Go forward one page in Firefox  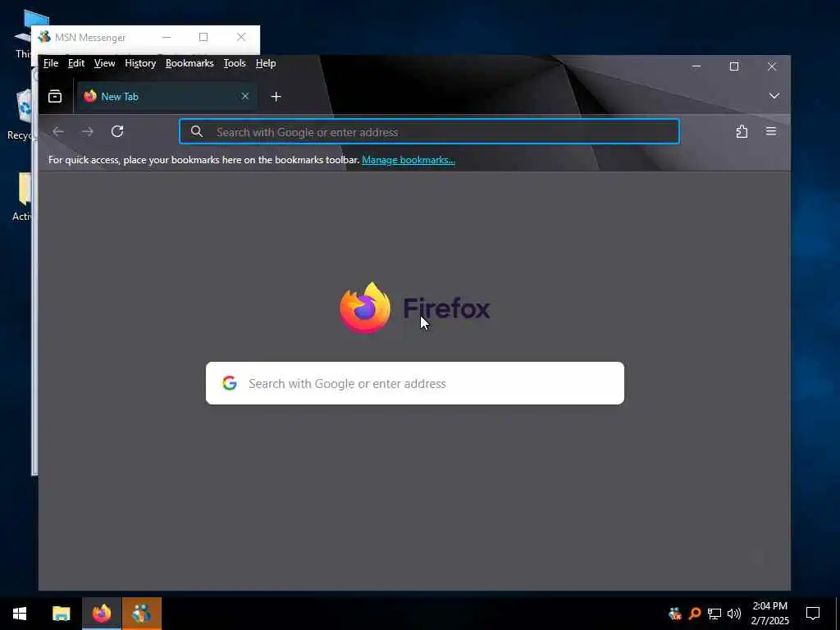tap(87, 131)
